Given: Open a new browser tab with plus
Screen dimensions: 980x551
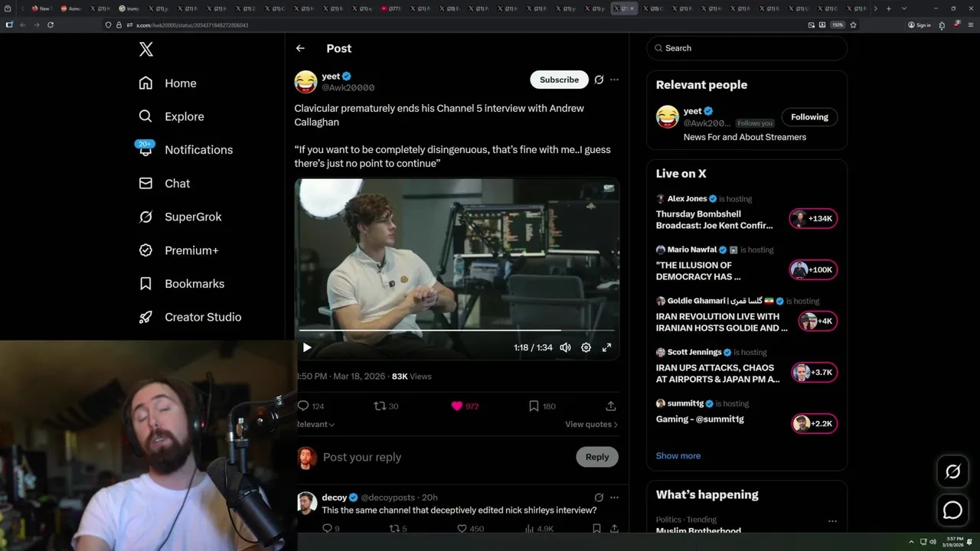Looking at the screenshot, I should click(x=888, y=8).
